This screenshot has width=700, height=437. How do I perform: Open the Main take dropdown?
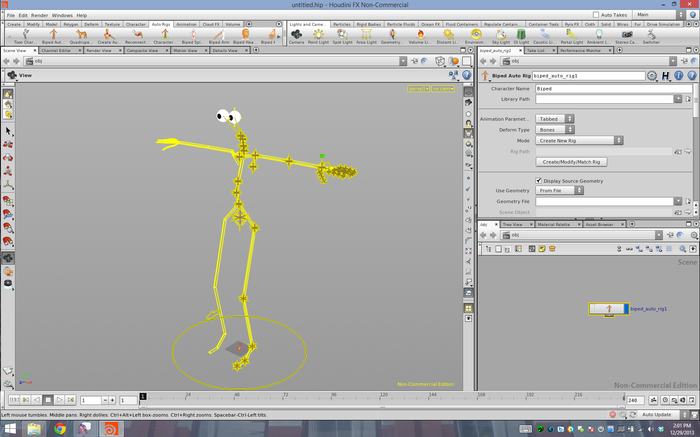coord(659,15)
